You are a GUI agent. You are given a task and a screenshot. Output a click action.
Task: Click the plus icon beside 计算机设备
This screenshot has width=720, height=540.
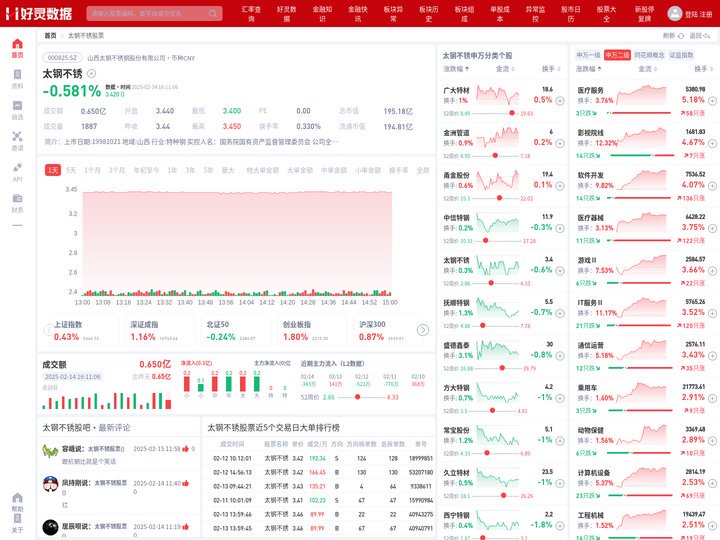click(x=712, y=483)
